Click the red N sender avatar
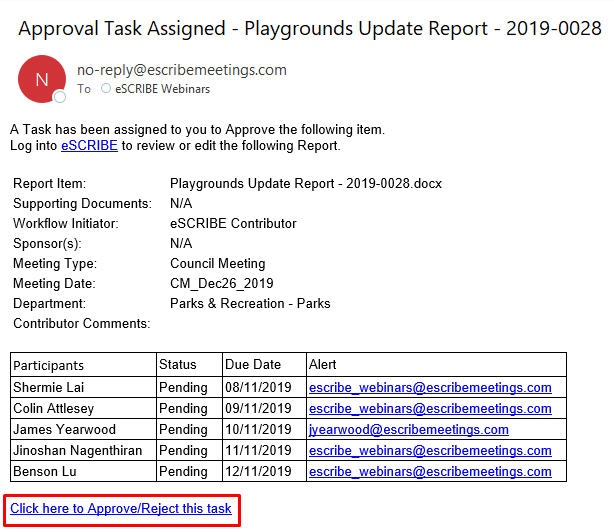614x532 pixels. 42,79
